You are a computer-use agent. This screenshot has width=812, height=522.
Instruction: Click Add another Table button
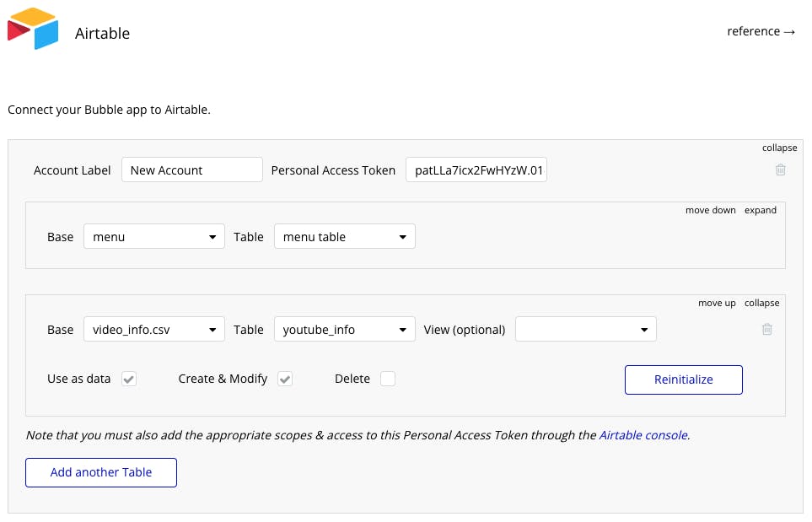(101, 473)
